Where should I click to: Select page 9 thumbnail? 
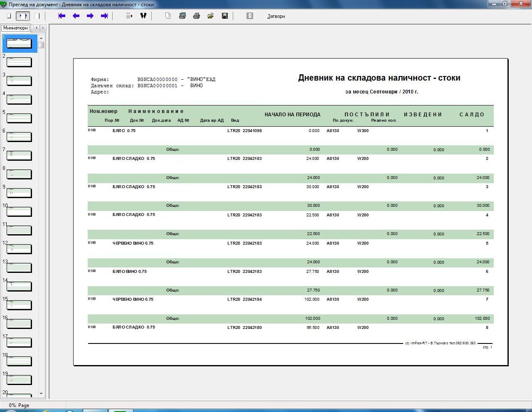tap(19, 193)
